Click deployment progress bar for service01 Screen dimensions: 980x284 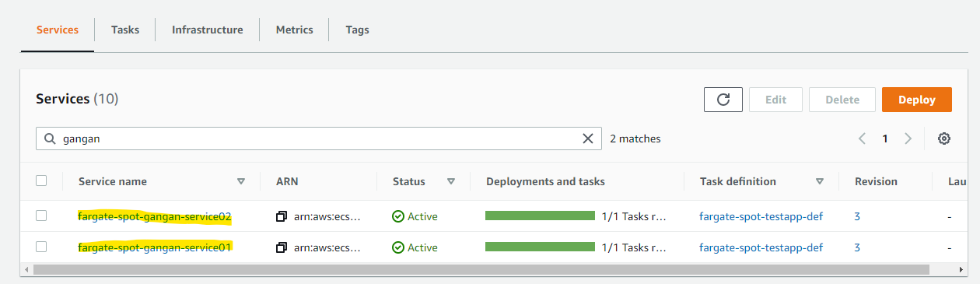point(540,247)
